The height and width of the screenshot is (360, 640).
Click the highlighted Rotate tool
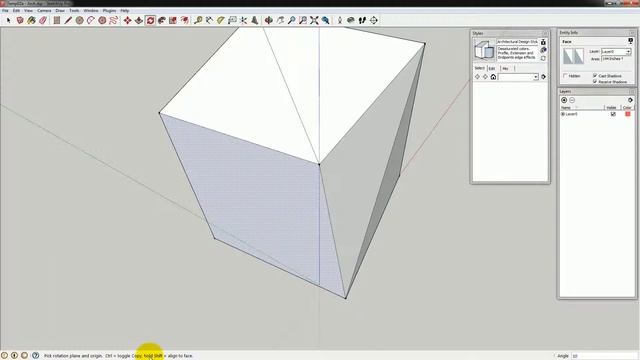(x=150, y=20)
